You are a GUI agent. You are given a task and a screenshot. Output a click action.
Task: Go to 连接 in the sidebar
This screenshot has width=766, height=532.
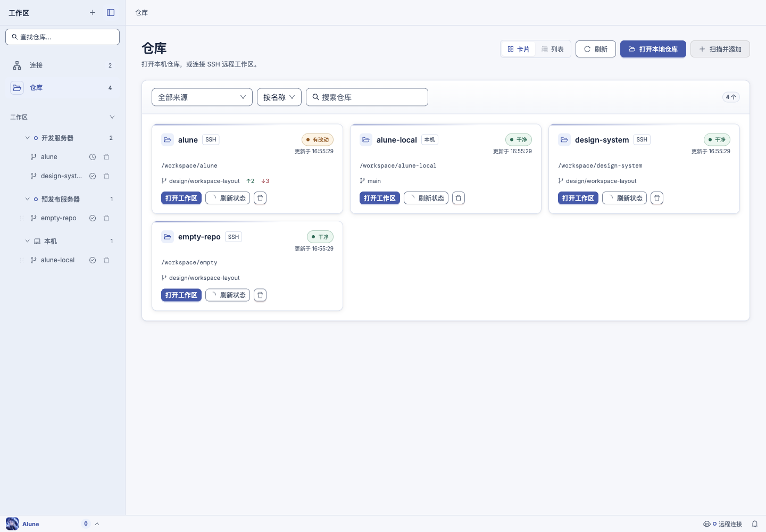(x=62, y=65)
